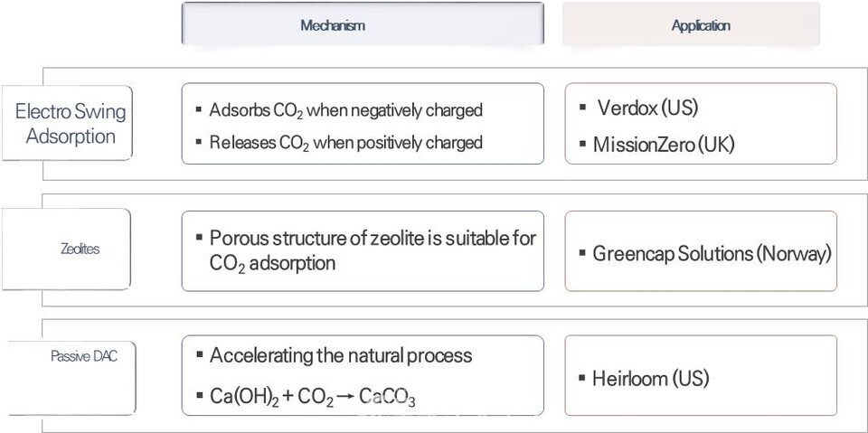The width and height of the screenshot is (868, 433).
Task: Select "Releases CO2 when positively charged" line
Action: (x=345, y=143)
